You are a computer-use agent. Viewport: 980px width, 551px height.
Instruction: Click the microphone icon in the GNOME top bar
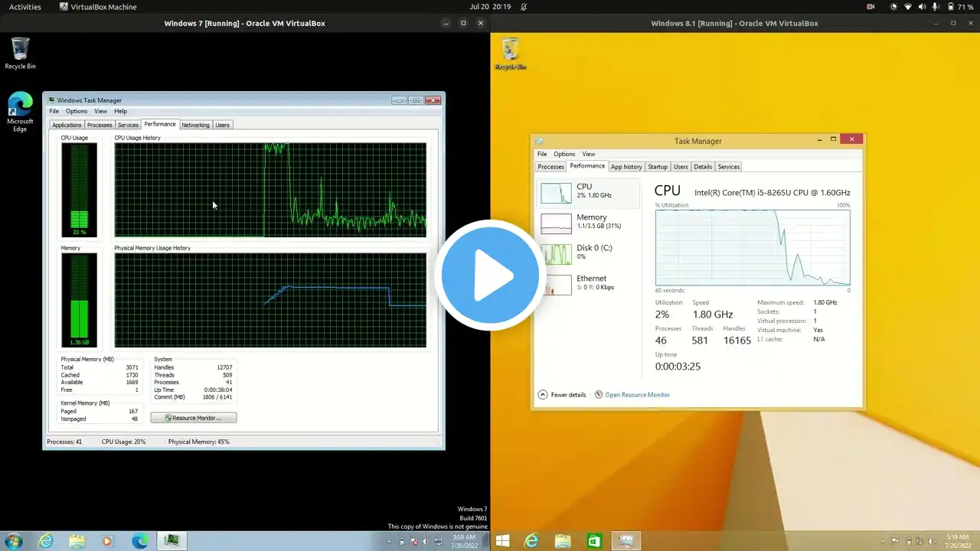point(935,7)
